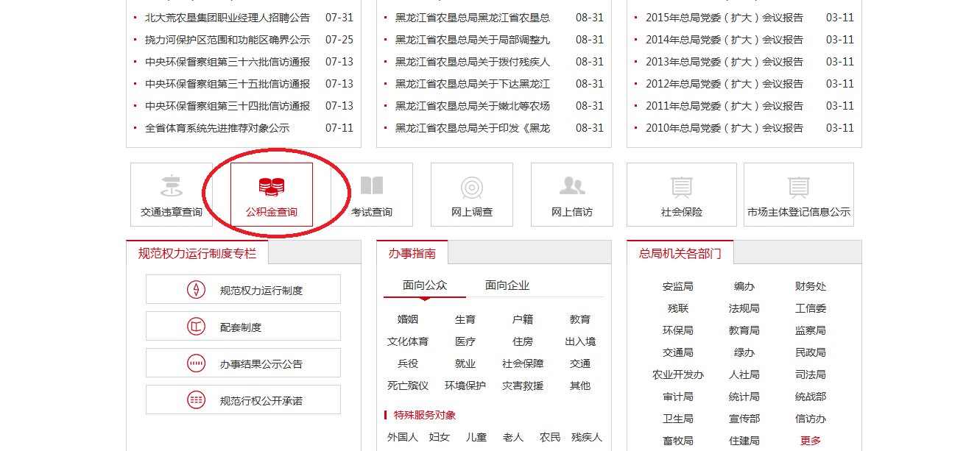Open the 网上信访 people icon

[x=571, y=193]
